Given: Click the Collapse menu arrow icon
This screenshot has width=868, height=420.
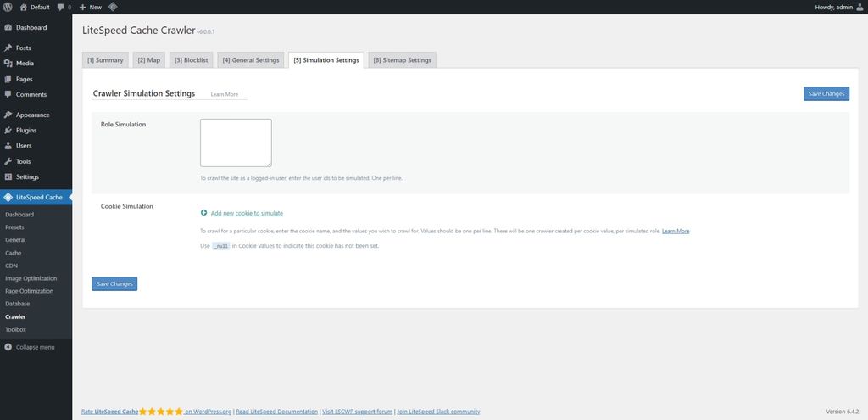Looking at the screenshot, I should point(8,347).
